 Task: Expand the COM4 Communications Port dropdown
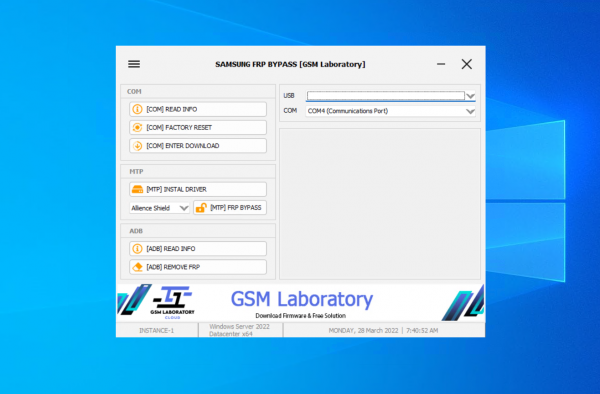[x=391, y=111]
